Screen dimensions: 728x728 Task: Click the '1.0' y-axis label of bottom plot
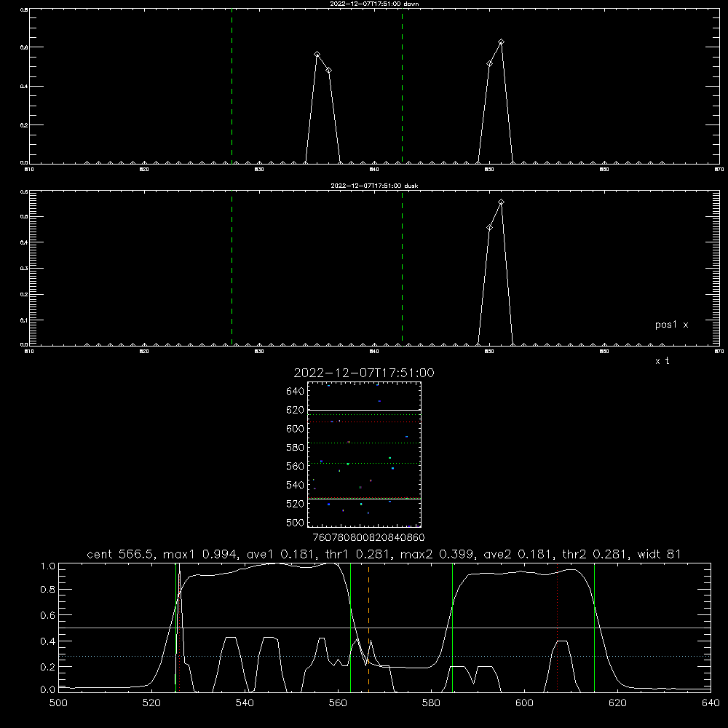click(x=48, y=566)
